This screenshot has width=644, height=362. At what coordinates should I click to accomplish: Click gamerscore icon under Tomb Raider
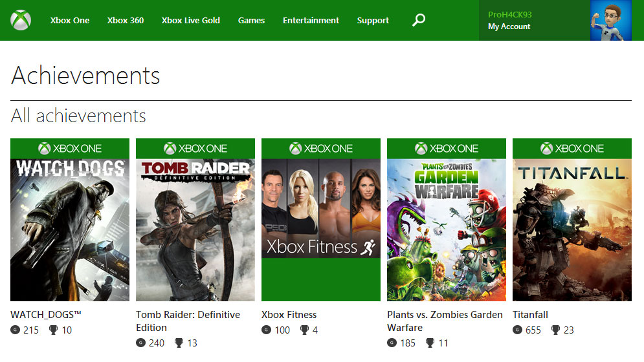pos(141,343)
